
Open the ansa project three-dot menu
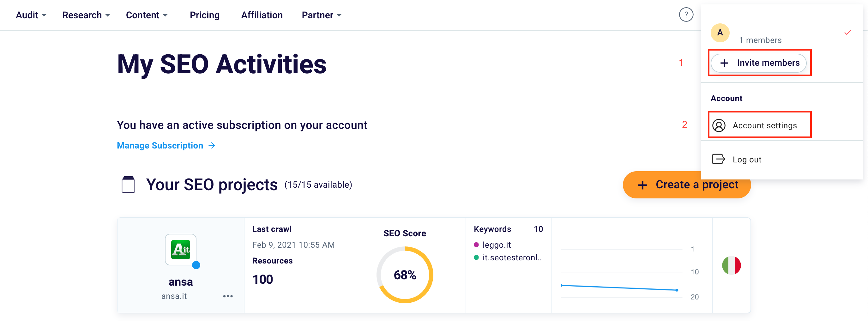(x=228, y=296)
